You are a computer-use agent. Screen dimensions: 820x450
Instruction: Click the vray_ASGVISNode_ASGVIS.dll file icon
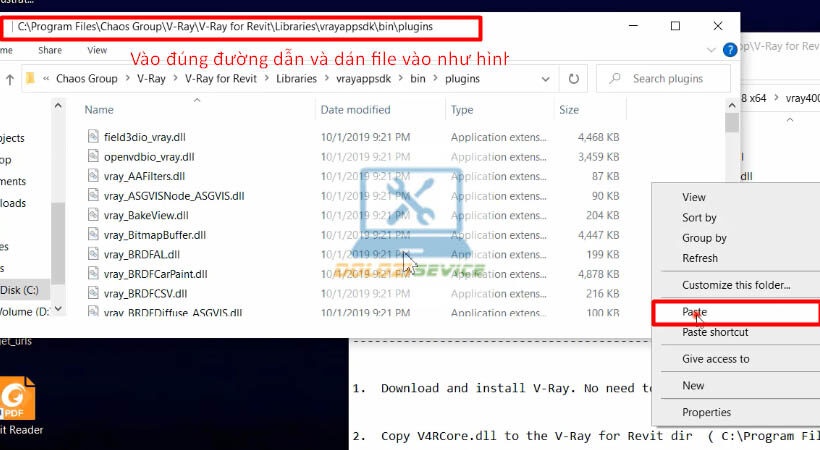point(93,195)
